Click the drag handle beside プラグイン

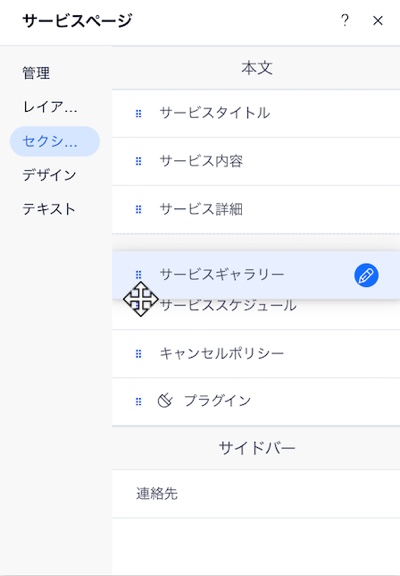click(x=138, y=402)
